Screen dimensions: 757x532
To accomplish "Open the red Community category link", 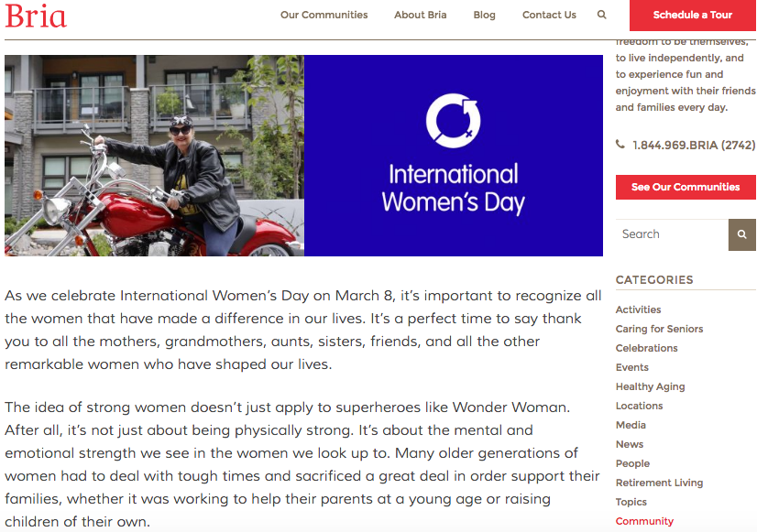I will point(644,521).
